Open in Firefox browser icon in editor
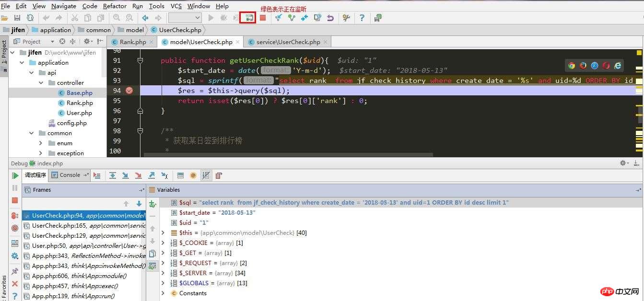 (x=583, y=66)
